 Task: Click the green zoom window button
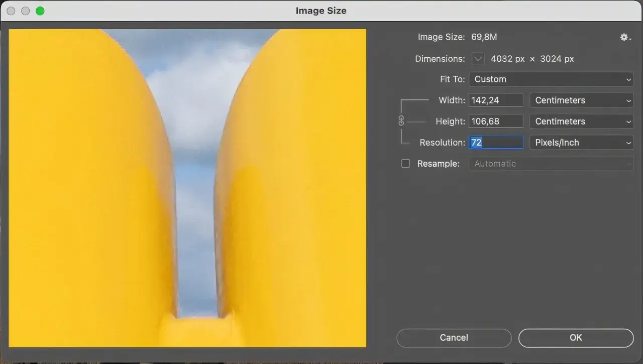[x=40, y=11]
